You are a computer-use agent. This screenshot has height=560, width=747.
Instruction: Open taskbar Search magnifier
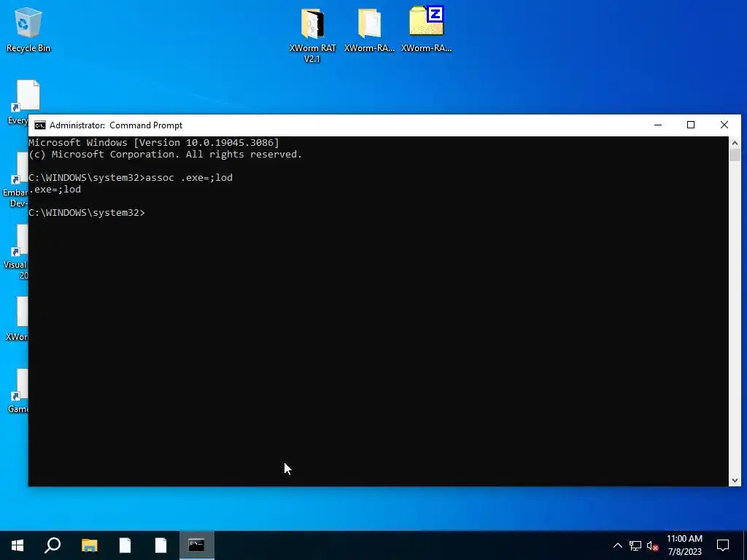53,545
